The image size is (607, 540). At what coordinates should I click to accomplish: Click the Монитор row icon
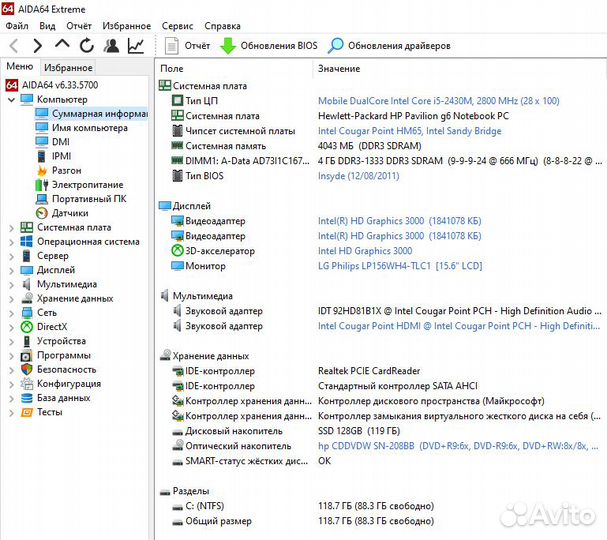(x=177, y=266)
